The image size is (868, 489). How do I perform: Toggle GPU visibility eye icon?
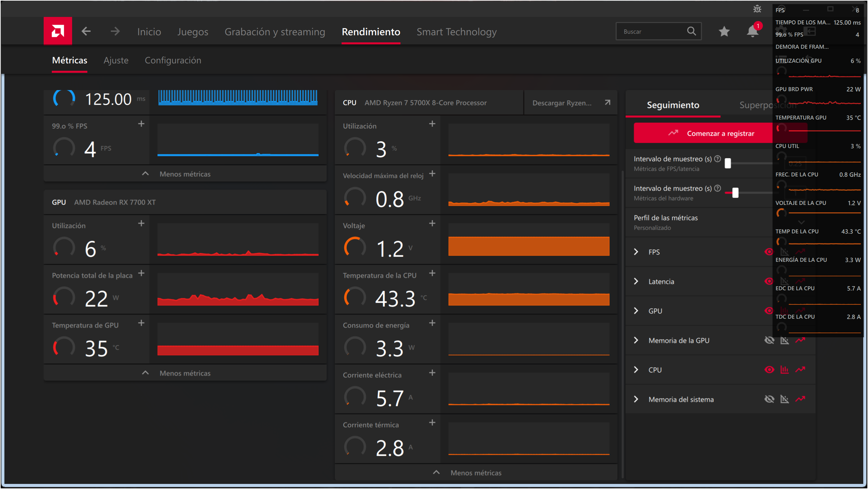[769, 311]
